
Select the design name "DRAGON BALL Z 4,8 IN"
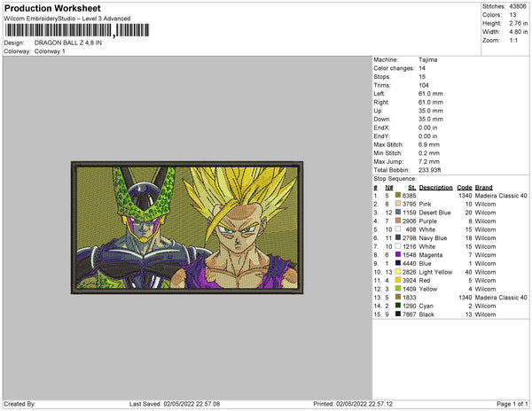tap(68, 43)
